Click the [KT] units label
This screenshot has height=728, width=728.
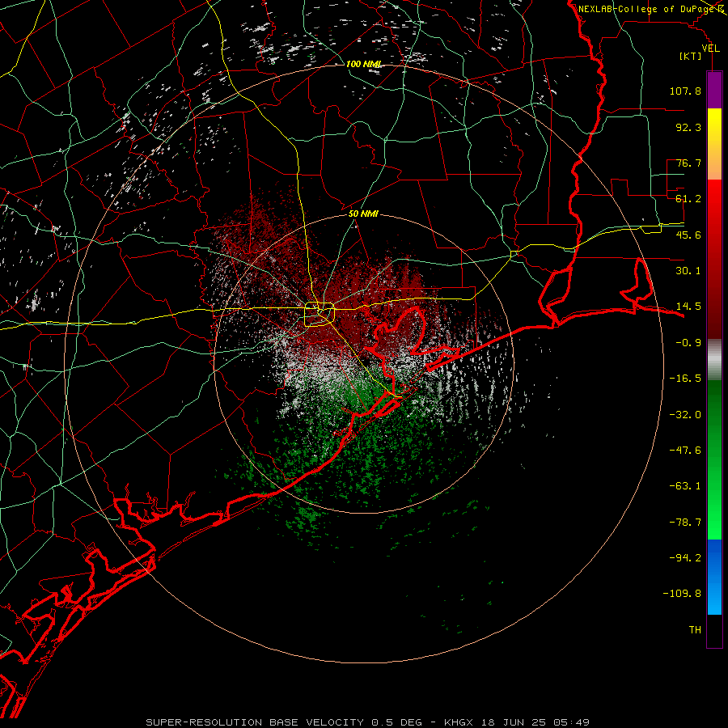[691, 57]
